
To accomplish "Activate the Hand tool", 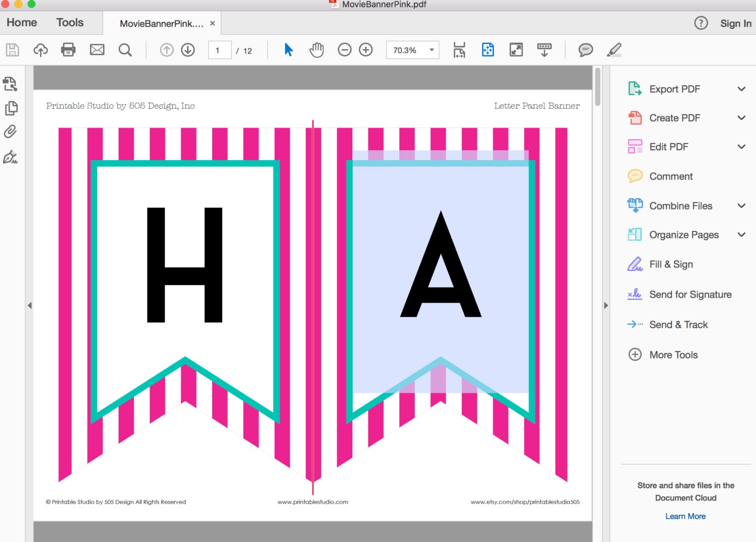I will 317,49.
